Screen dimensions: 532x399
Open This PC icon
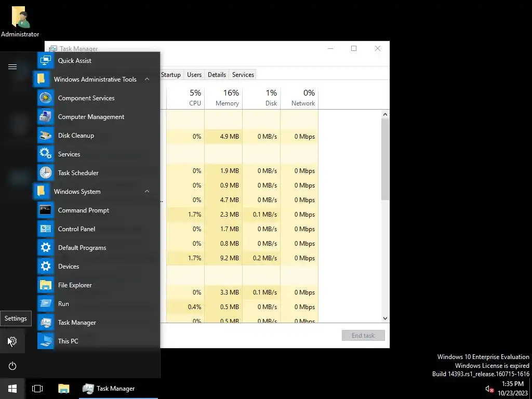46,341
